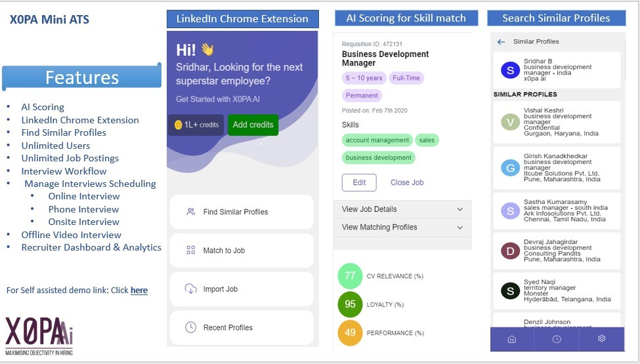The width and height of the screenshot is (640, 364).
Task: Open Home from bottom navigation bar
Action: click(512, 339)
